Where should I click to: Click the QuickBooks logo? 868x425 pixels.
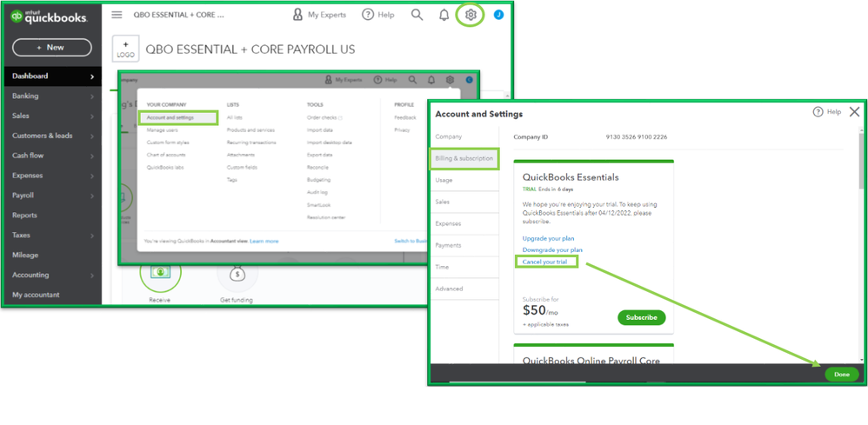tap(50, 16)
